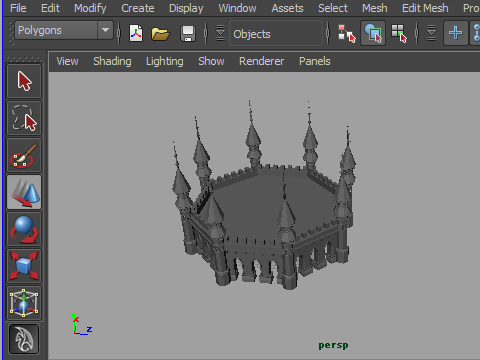Image resolution: width=480 pixels, height=360 pixels.
Task: Toggle select by object type mode
Action: coord(373,33)
